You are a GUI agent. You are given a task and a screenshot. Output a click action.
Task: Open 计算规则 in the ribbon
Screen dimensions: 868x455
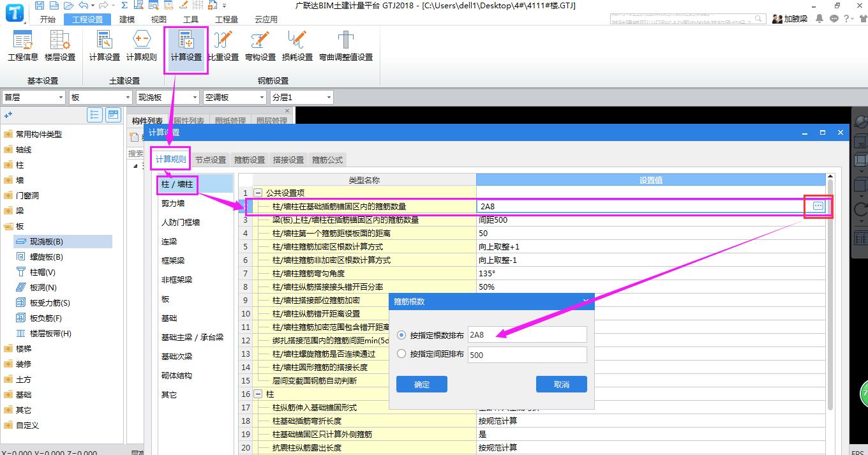(x=142, y=46)
